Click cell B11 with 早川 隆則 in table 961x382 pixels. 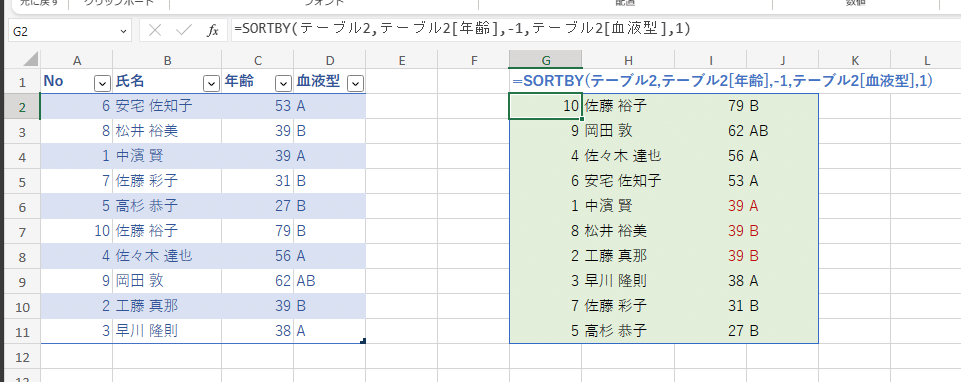[x=167, y=331]
